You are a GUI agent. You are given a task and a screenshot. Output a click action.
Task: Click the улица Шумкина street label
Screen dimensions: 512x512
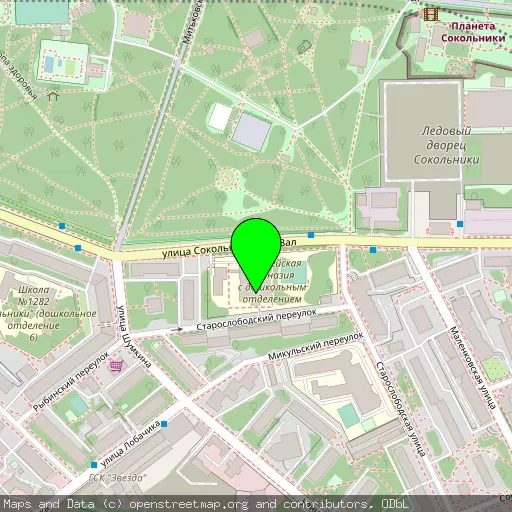134,336
